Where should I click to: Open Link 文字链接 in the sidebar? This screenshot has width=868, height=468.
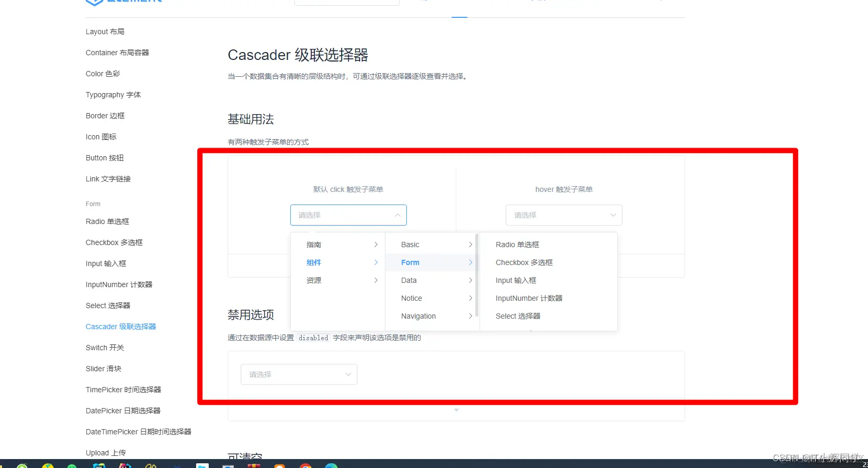click(x=108, y=179)
